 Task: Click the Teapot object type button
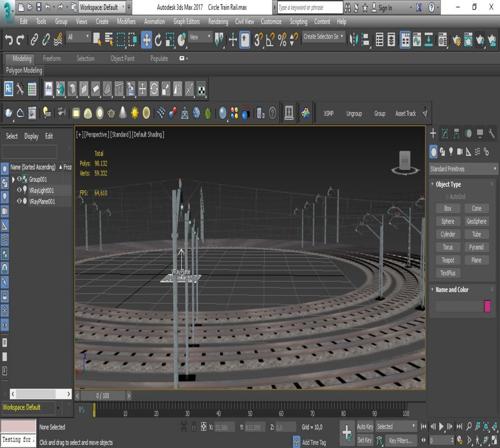pos(448,260)
